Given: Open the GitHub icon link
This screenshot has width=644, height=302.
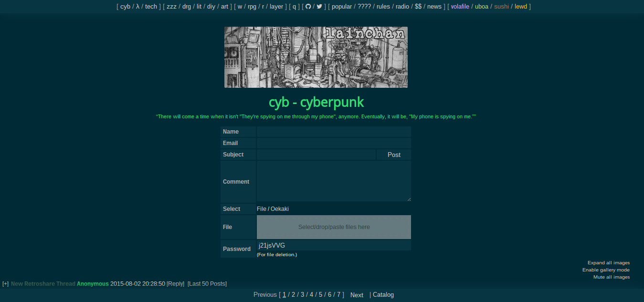Looking at the screenshot, I should click(308, 6).
